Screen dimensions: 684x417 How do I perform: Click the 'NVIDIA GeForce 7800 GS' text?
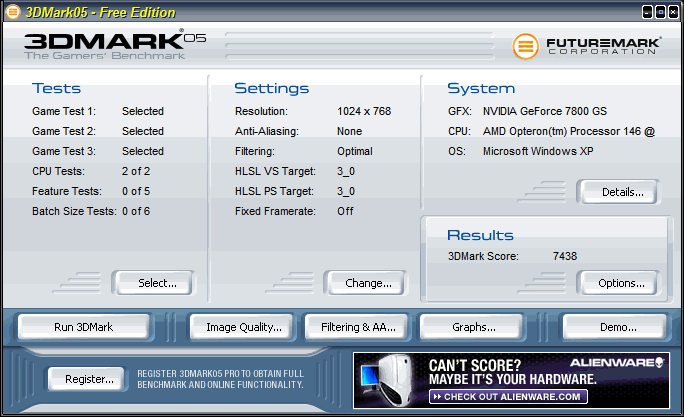click(544, 111)
